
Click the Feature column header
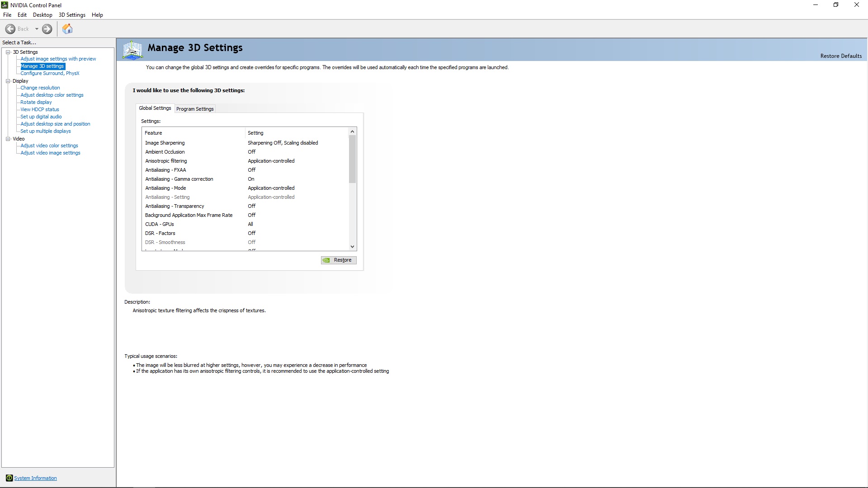193,133
